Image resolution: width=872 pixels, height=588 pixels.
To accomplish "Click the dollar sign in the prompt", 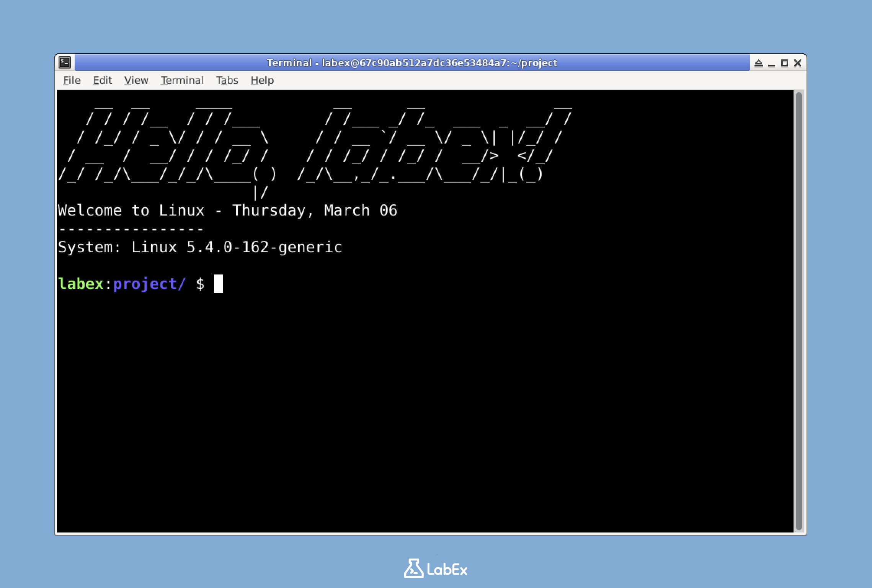I will coord(200,284).
